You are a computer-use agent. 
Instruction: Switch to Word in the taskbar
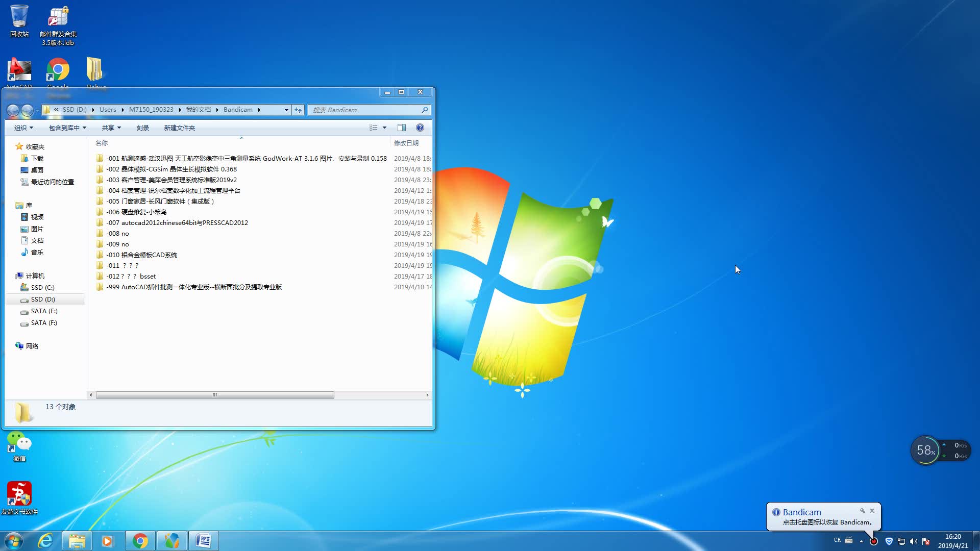(x=204, y=541)
